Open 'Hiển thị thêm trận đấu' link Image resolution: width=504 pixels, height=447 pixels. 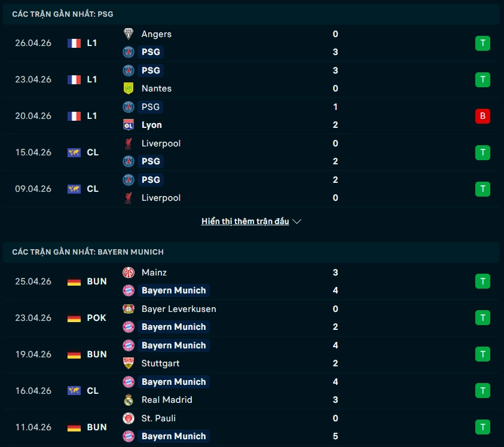(245, 221)
